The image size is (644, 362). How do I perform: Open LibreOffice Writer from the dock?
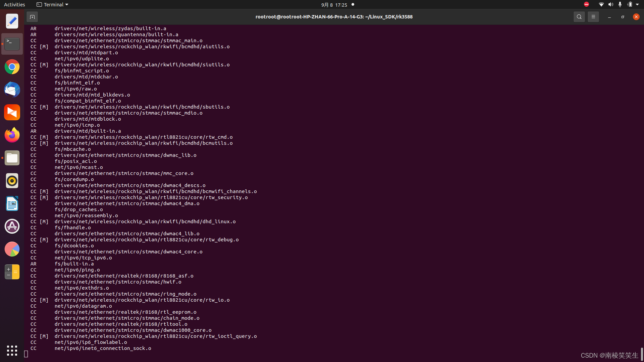(x=12, y=203)
